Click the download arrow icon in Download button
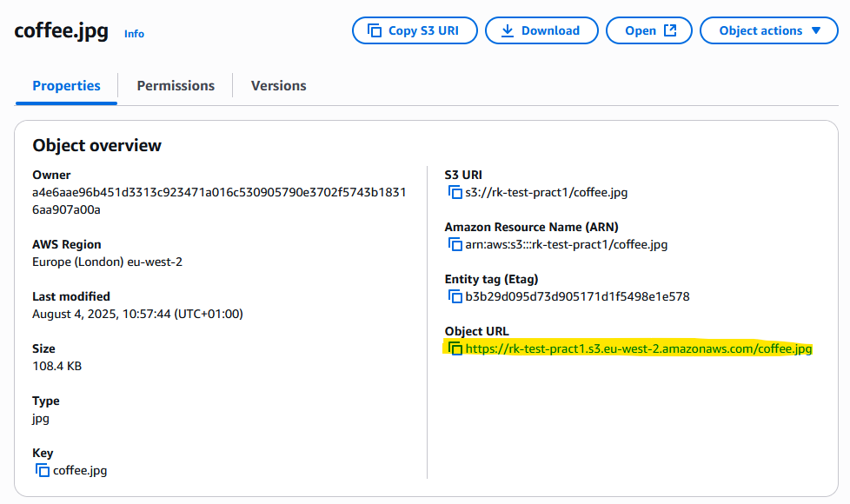This screenshot has height=504, width=850. click(x=507, y=31)
